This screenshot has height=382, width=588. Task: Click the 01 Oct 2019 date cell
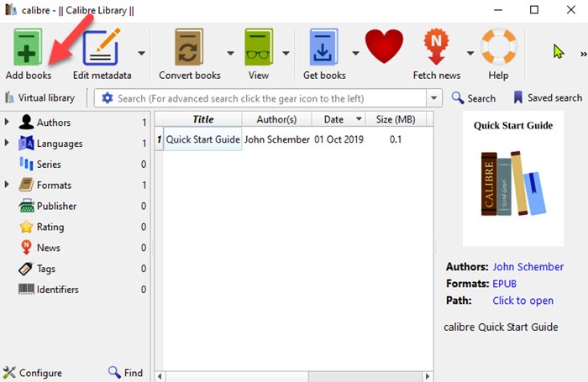[x=339, y=139]
